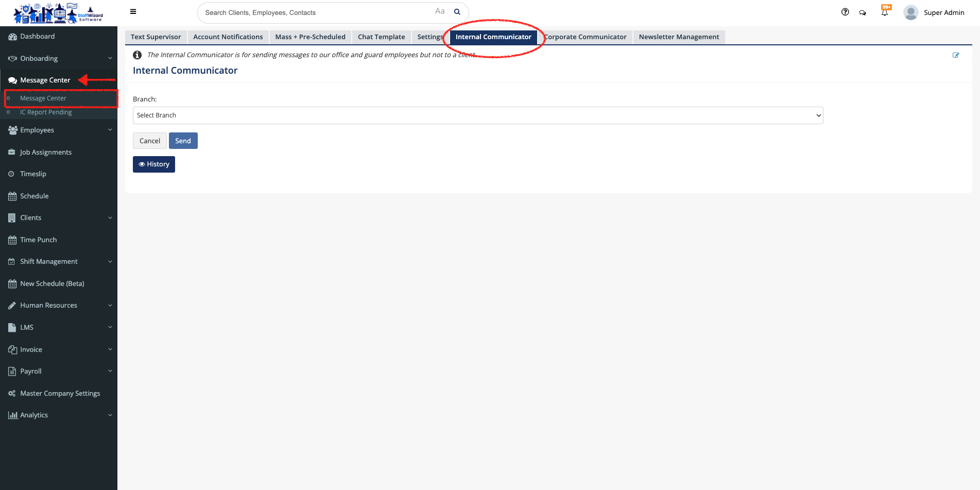Open the Select Branch dropdown

[477, 115]
